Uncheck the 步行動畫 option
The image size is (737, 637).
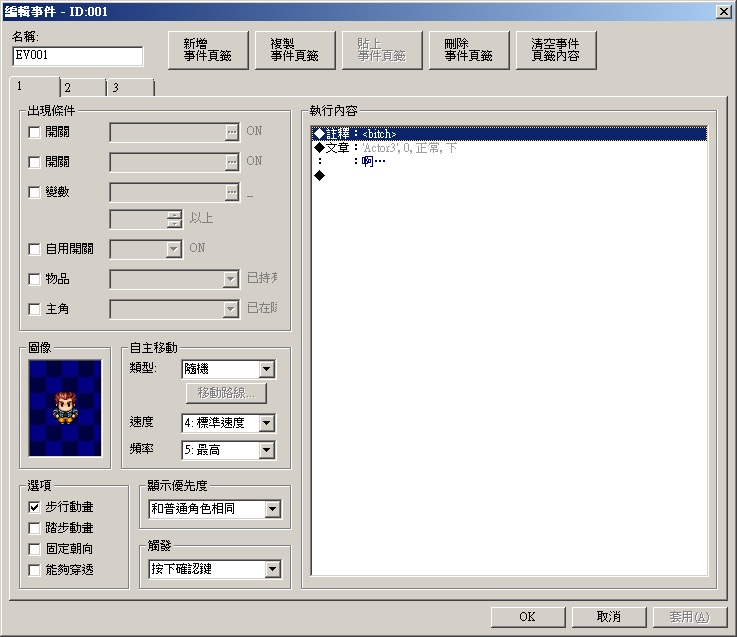(34, 507)
